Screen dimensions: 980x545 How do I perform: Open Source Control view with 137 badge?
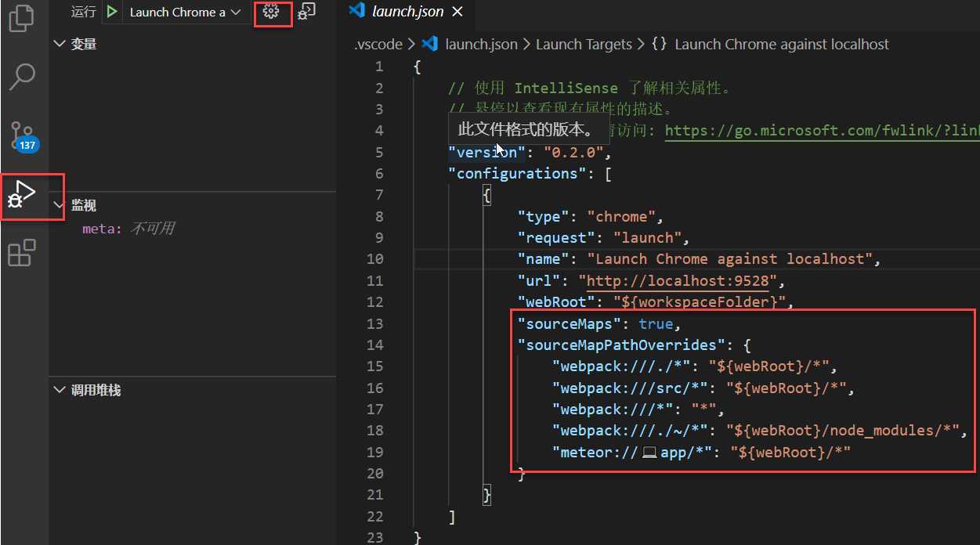coord(24,136)
